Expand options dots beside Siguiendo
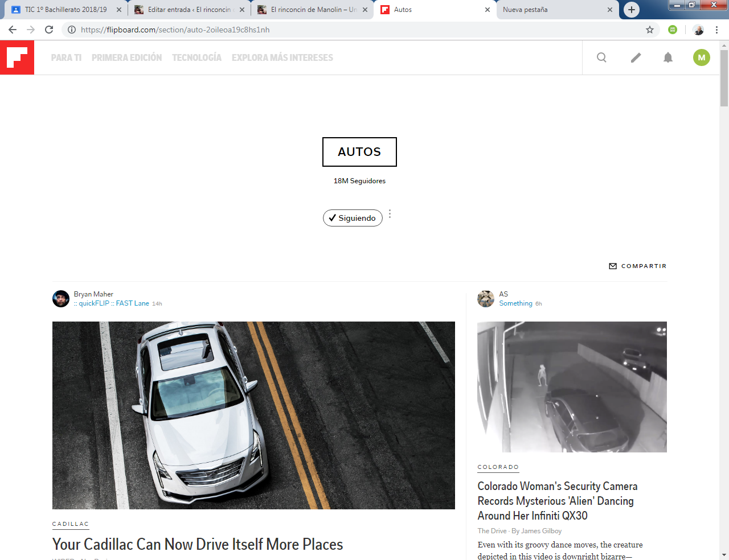Image resolution: width=729 pixels, height=560 pixels. 390,214
